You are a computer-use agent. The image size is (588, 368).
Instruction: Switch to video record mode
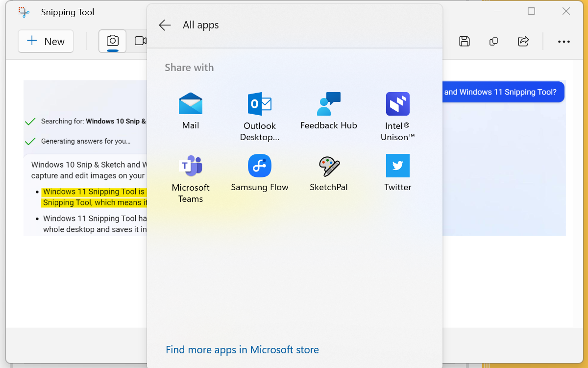click(x=141, y=41)
